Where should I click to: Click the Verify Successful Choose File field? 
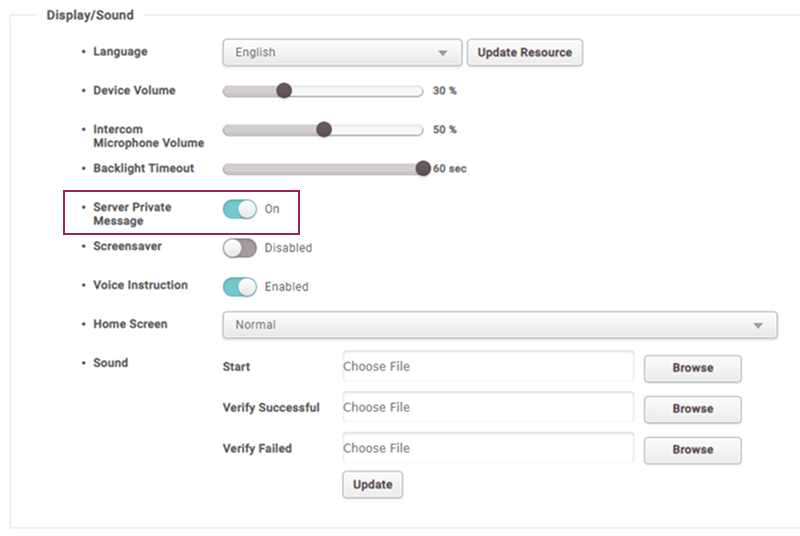(x=488, y=407)
